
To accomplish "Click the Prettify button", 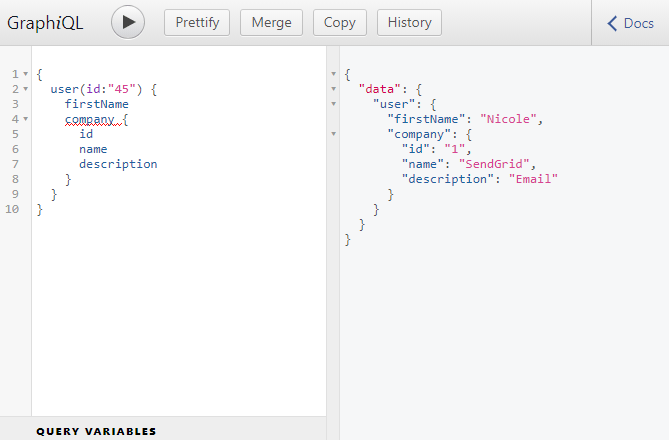I will coord(197,23).
